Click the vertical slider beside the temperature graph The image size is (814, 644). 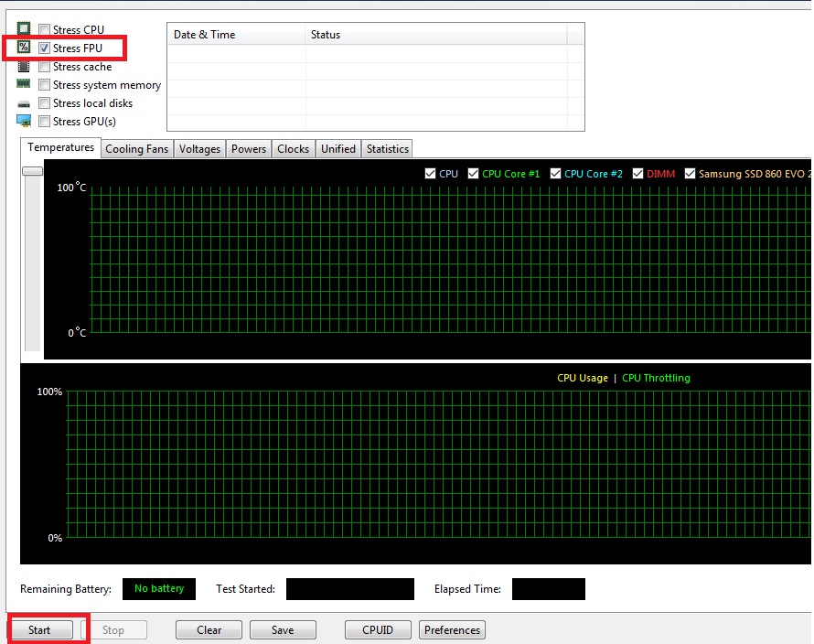(33, 171)
